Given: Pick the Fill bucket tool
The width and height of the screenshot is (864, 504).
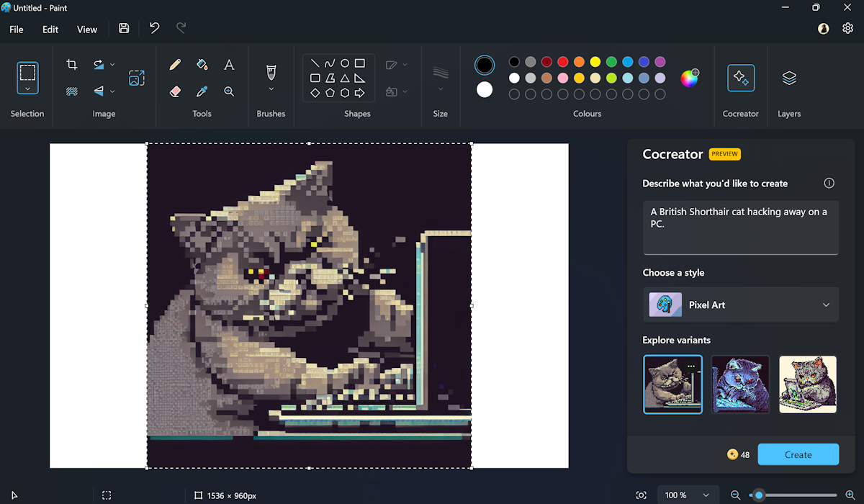Looking at the screenshot, I should [202, 65].
